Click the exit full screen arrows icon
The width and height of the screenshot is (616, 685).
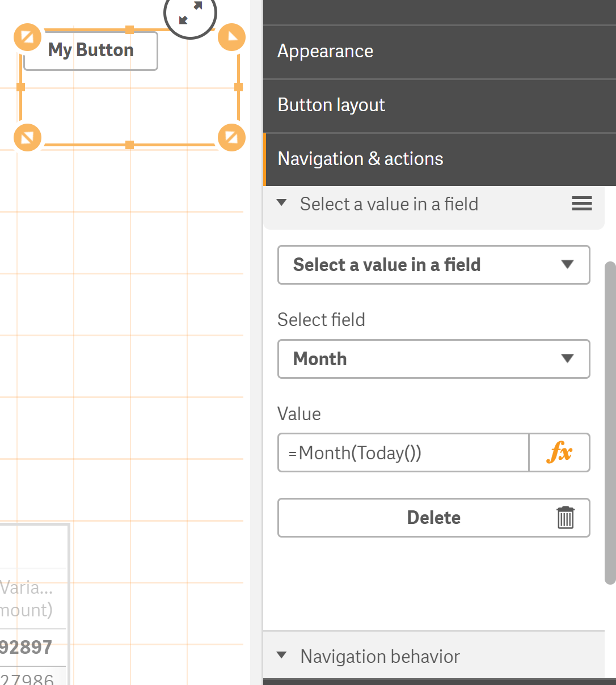[191, 14]
